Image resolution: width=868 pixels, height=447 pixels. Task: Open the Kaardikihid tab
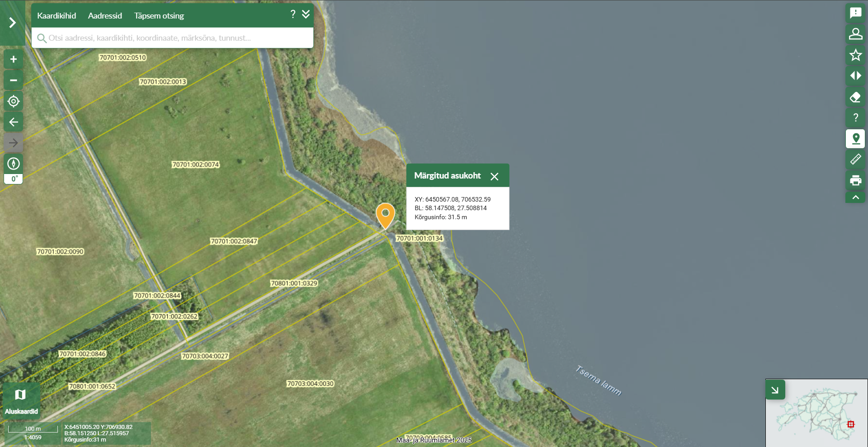click(57, 16)
